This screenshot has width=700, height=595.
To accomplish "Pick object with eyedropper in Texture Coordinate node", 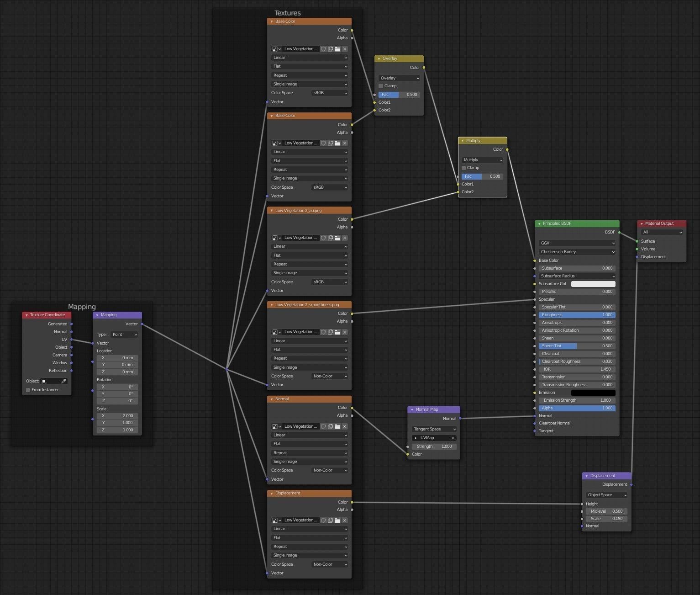I will point(64,381).
